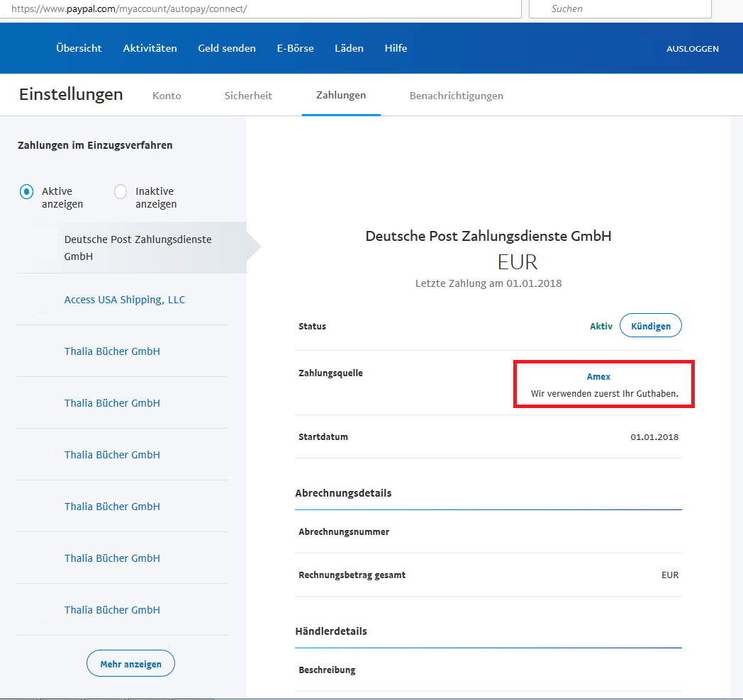Screen dimensions: 743x700
Task: Select the merchant title heading in the detail panel
Action: (x=488, y=237)
